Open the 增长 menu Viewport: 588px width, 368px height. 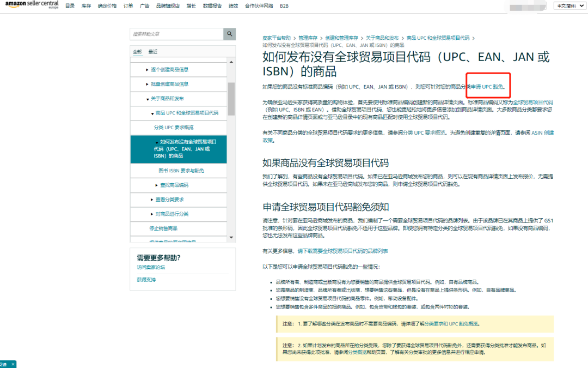191,6
